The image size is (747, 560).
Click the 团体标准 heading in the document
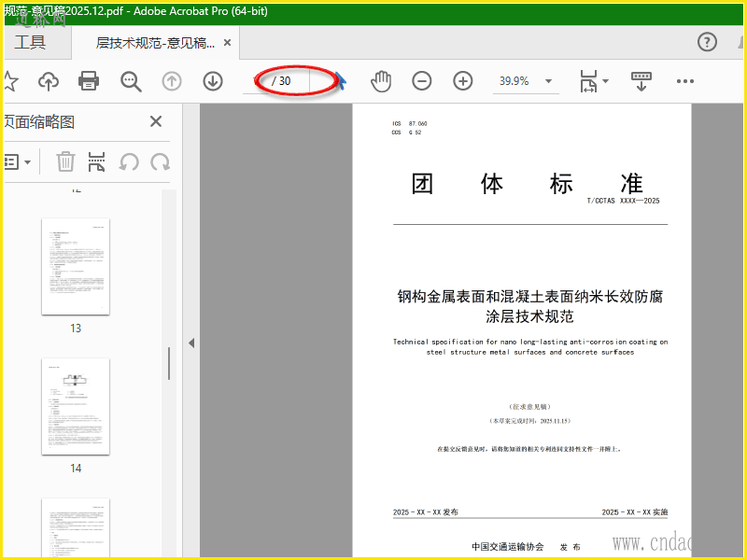click(x=527, y=184)
